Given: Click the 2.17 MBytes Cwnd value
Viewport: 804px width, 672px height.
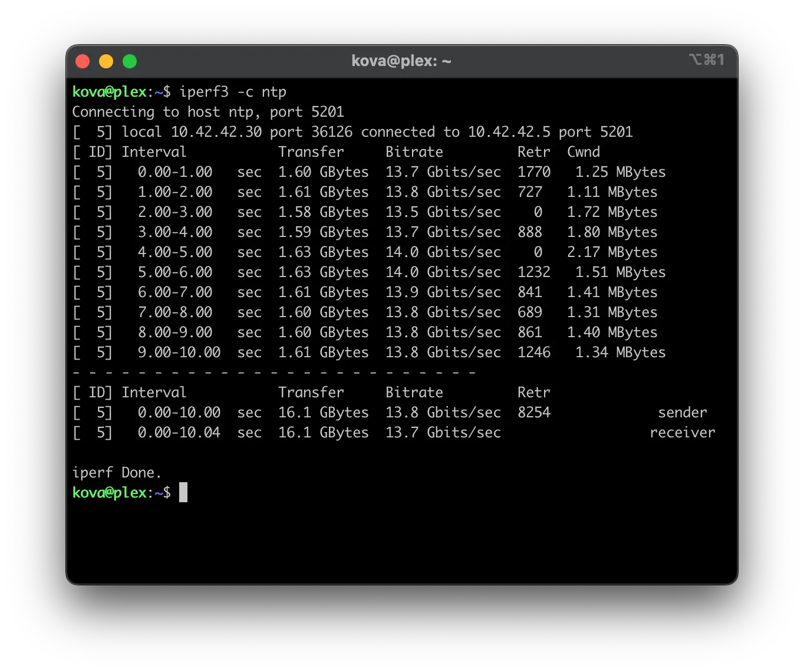Looking at the screenshot, I should 612,252.
